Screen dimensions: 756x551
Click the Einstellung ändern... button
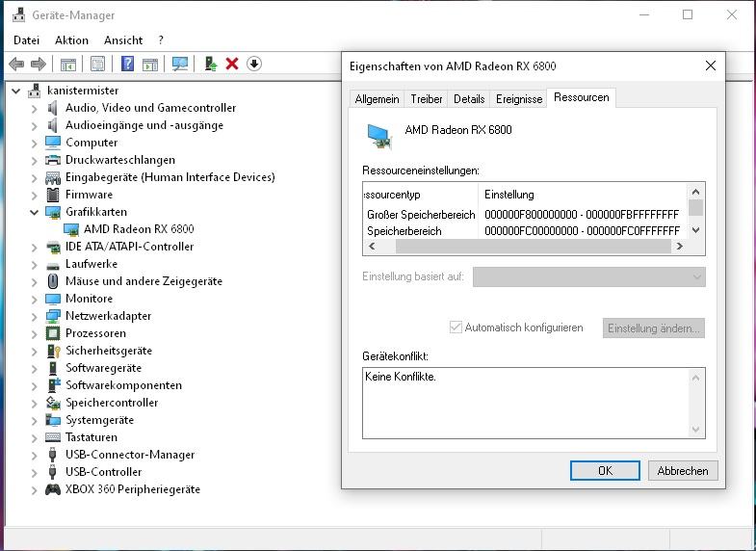(x=653, y=328)
